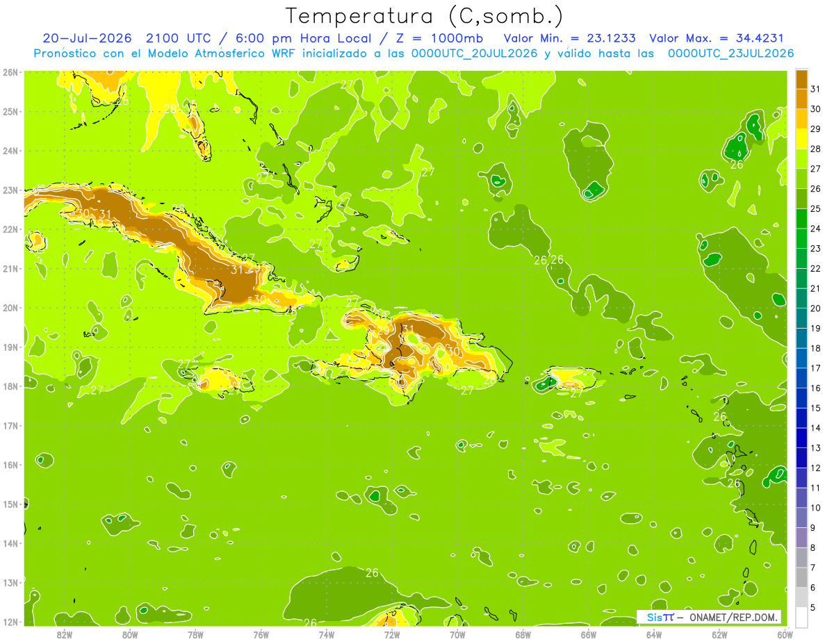The height and width of the screenshot is (644, 834).
Task: Select legend band between 27 and 28
Action: click(x=801, y=158)
